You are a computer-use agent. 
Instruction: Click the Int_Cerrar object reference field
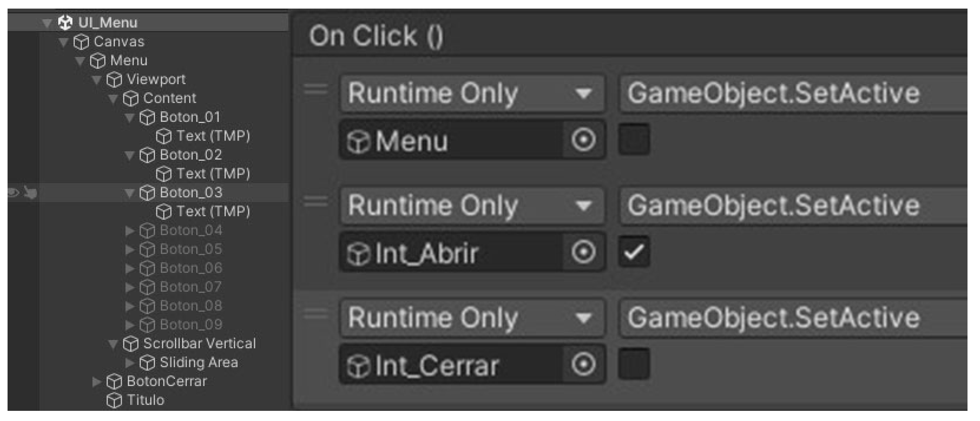pyautogui.click(x=451, y=365)
